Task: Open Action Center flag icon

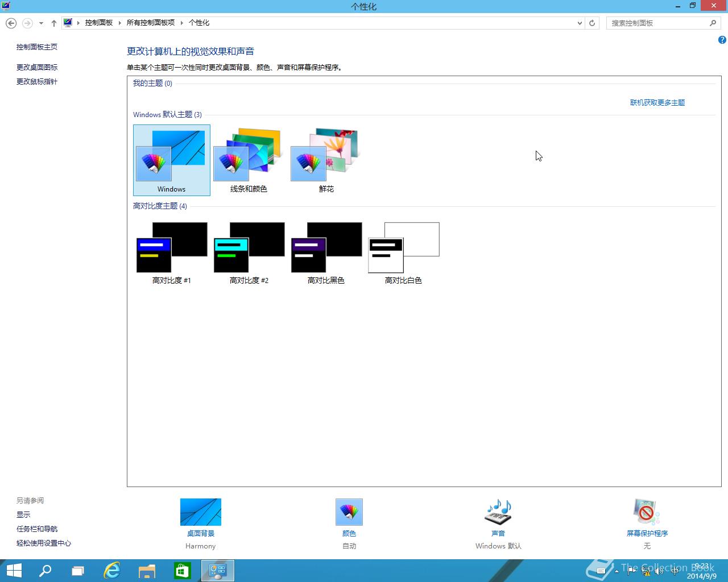Action: pos(631,571)
